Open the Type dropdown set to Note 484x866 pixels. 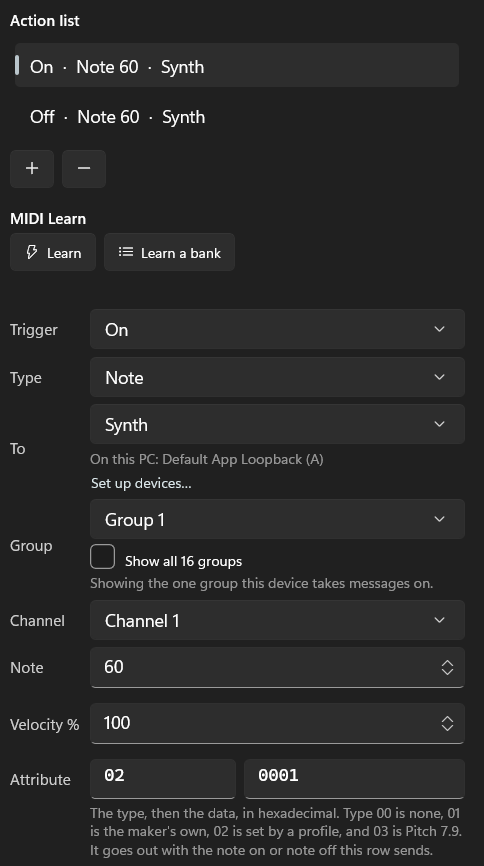click(277, 377)
